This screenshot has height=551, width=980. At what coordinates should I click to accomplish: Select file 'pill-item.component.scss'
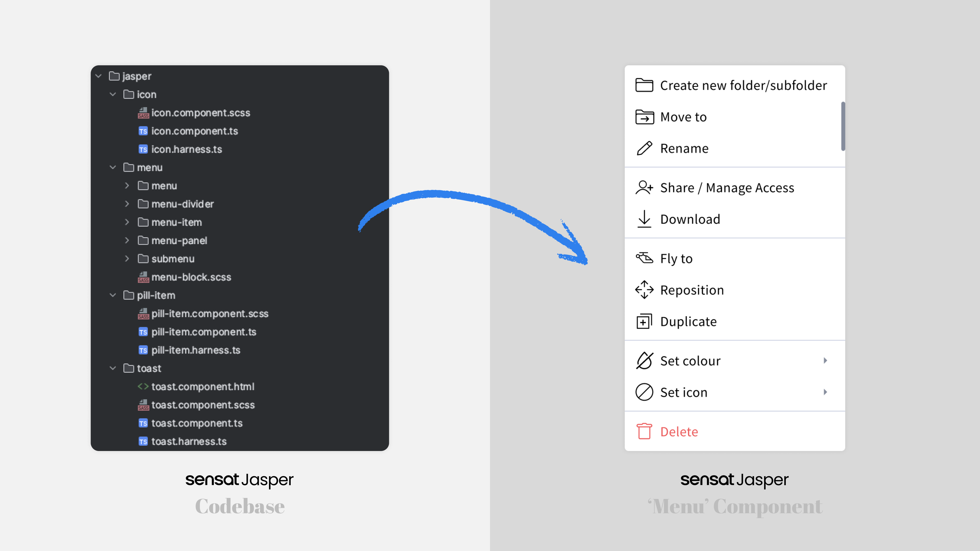coord(210,313)
